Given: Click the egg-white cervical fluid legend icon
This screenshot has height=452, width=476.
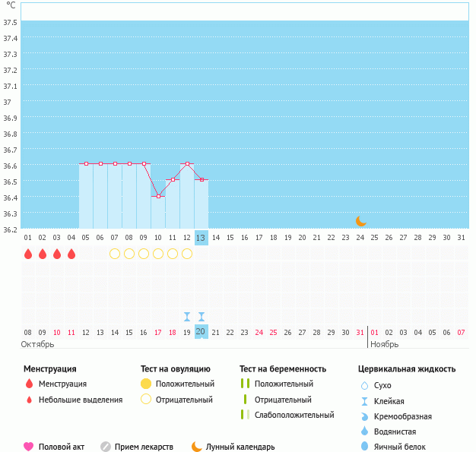Looking at the screenshot, I should pyautogui.click(x=365, y=447).
